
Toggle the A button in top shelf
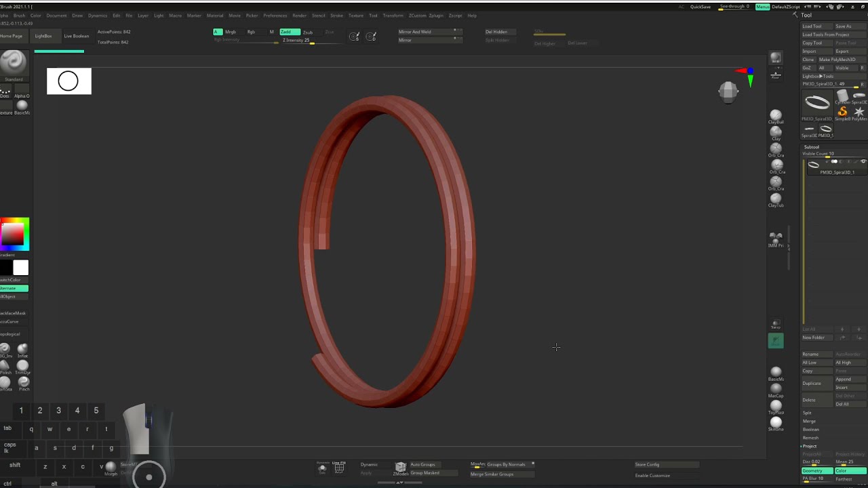tap(217, 32)
